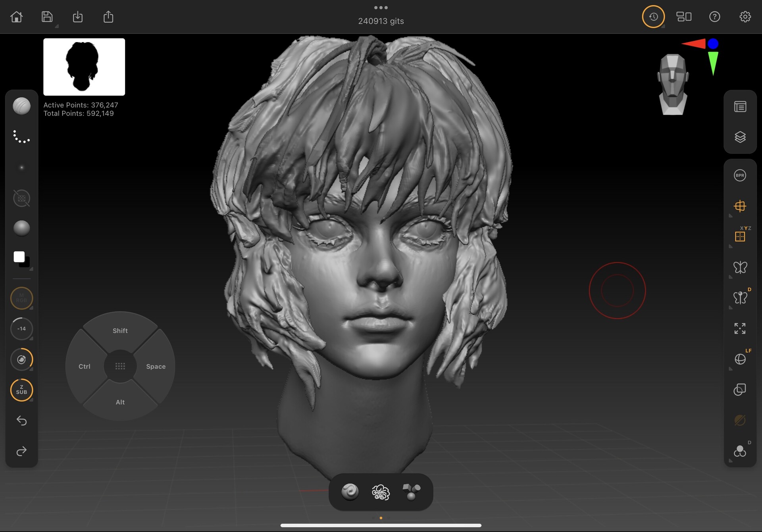Open the dotted stroke type selector

coord(21,137)
